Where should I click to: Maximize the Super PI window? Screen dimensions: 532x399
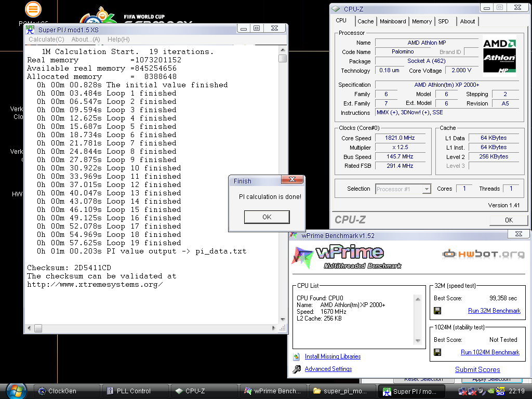pyautogui.click(x=257, y=28)
